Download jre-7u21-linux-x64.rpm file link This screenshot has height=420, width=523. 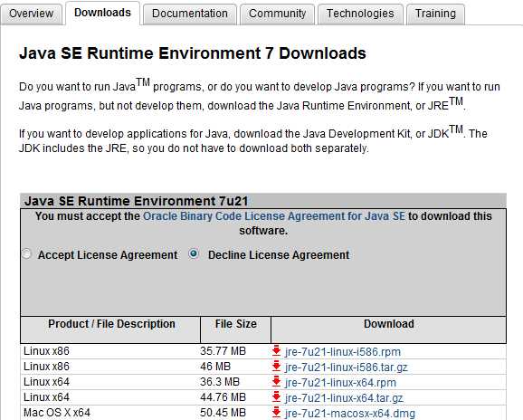pos(340,383)
